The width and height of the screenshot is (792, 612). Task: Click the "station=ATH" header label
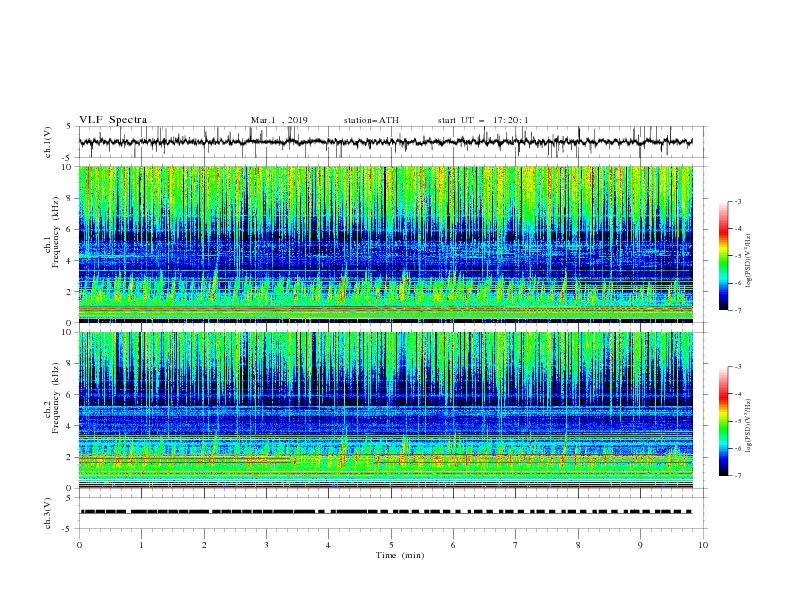(x=371, y=120)
